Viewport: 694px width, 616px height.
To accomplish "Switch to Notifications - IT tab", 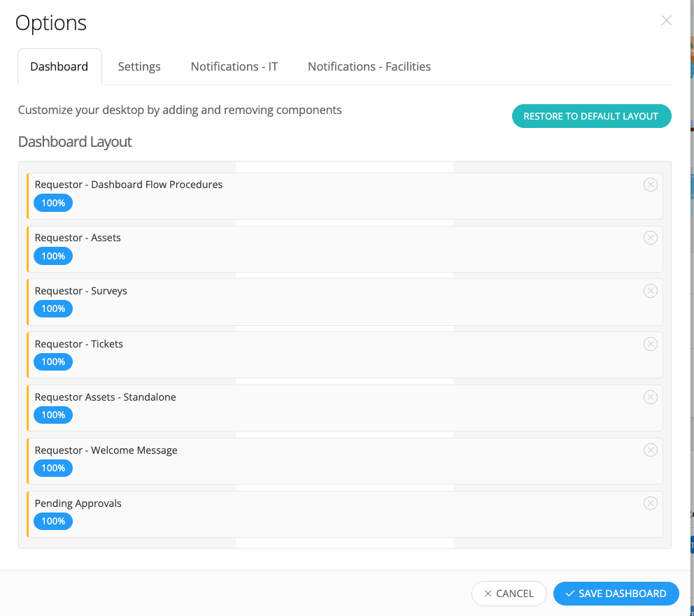I will 234,66.
